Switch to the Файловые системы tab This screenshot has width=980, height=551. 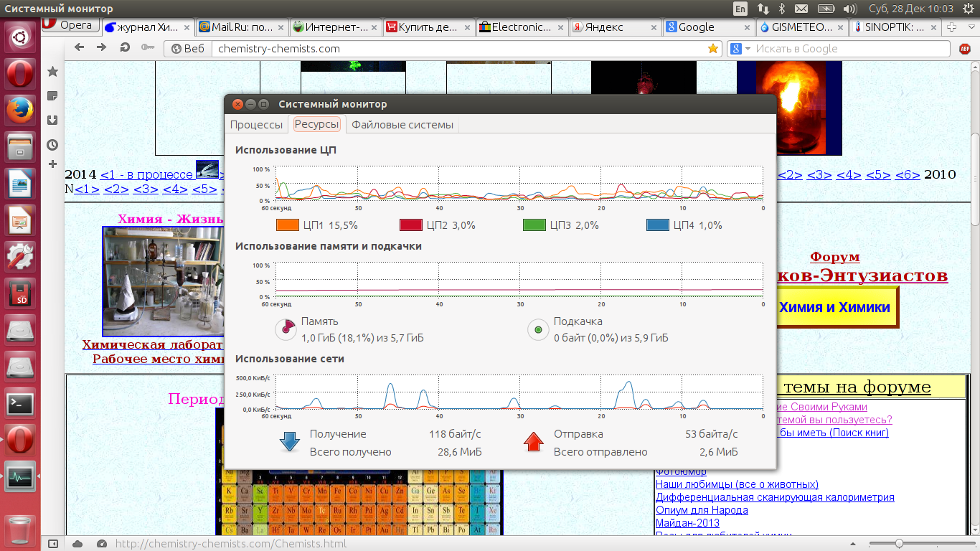(x=402, y=125)
